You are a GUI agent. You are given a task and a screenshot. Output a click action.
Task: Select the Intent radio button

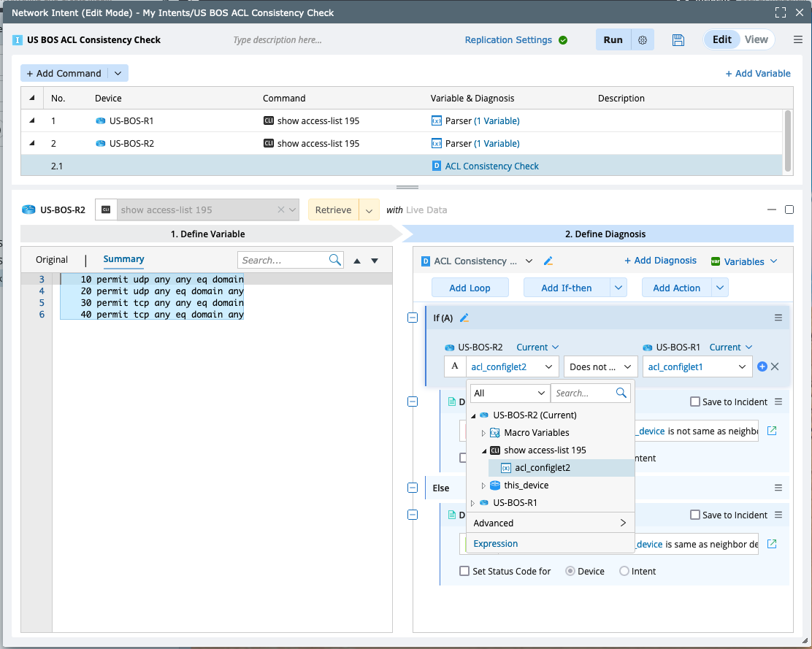pos(624,572)
